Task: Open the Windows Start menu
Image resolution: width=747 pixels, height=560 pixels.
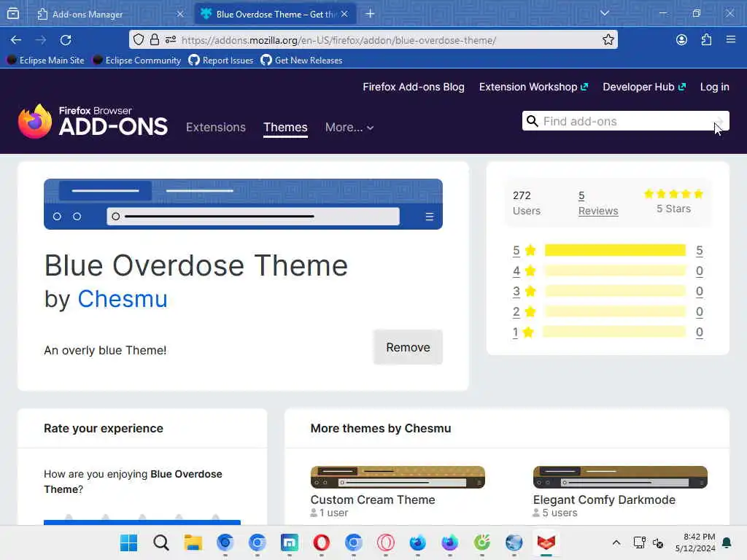Action: (128, 542)
